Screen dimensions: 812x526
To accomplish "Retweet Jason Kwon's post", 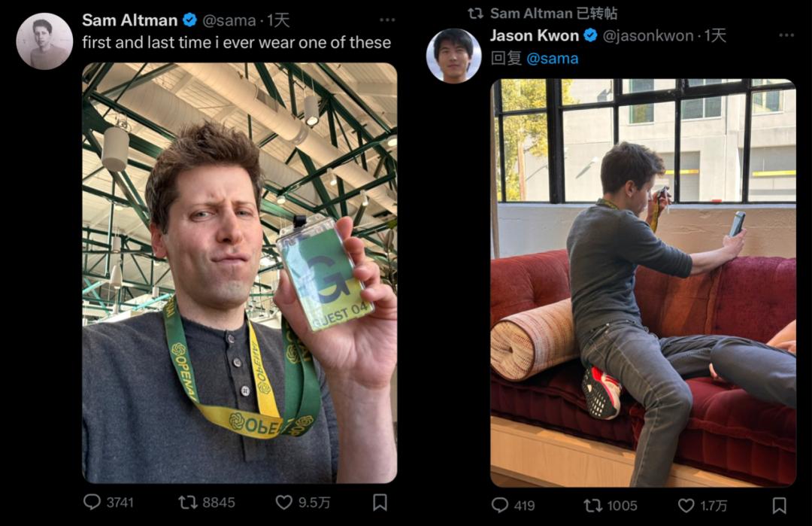I will pos(592,505).
